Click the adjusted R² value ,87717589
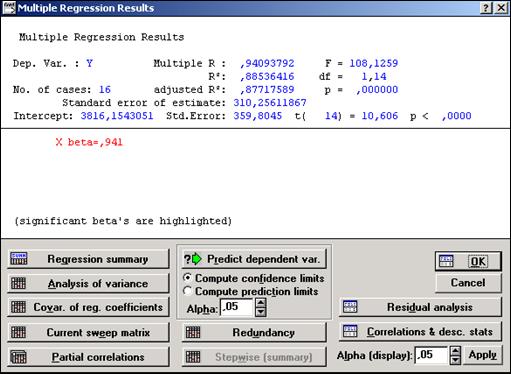The width and height of the screenshot is (511, 374). 267,90
